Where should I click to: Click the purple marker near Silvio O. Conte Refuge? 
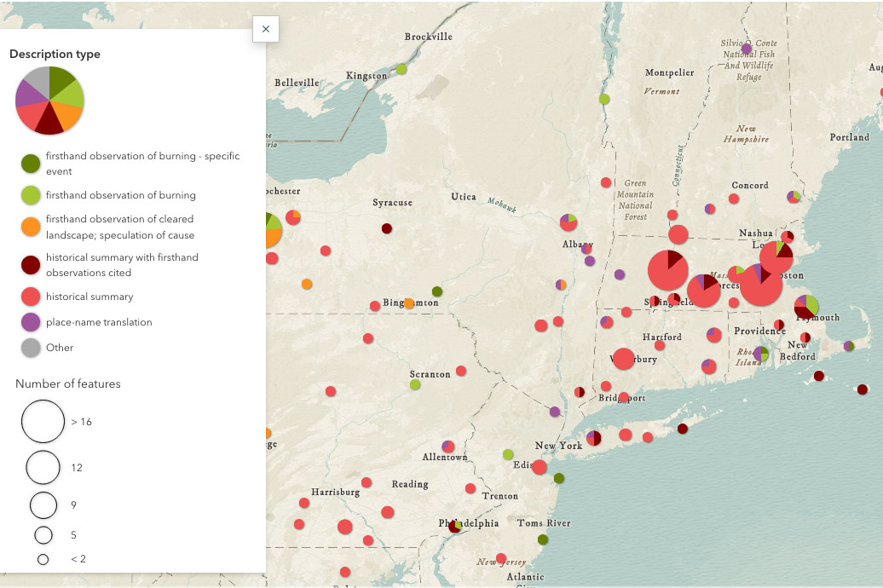pos(747,49)
